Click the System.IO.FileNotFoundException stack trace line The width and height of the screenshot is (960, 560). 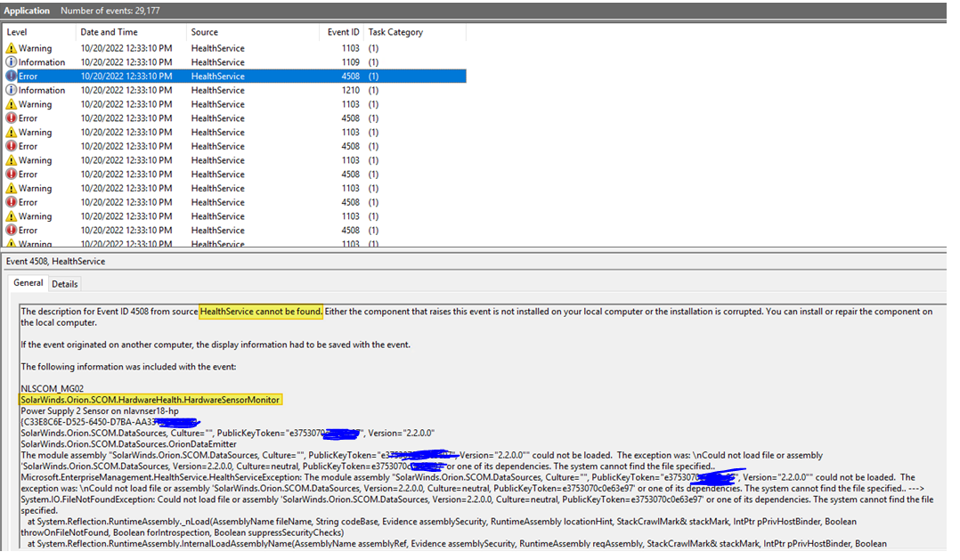[477, 505]
